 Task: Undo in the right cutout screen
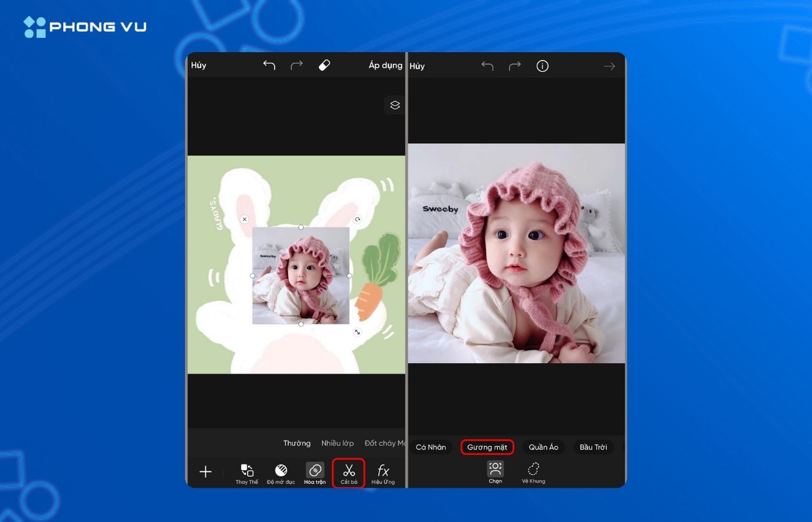tap(487, 66)
